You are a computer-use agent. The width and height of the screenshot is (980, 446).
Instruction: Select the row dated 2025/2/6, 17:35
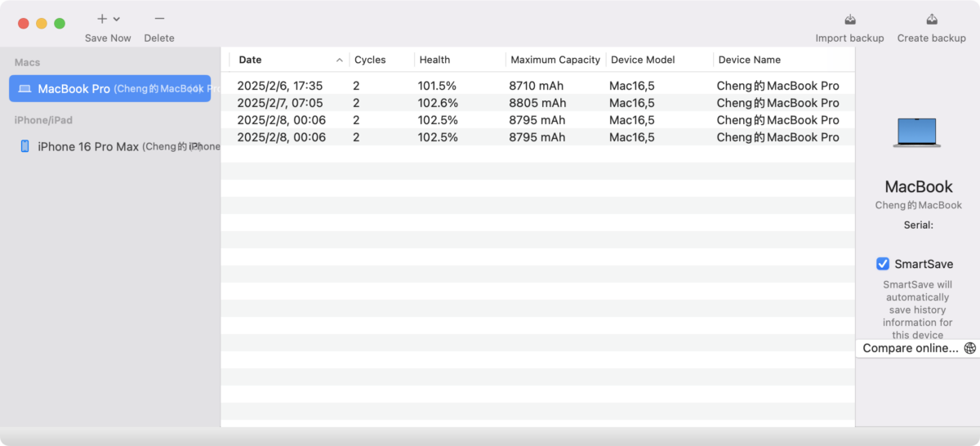538,86
